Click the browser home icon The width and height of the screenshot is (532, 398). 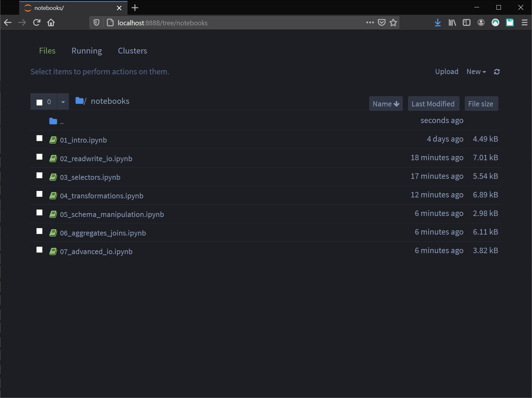[51, 22]
